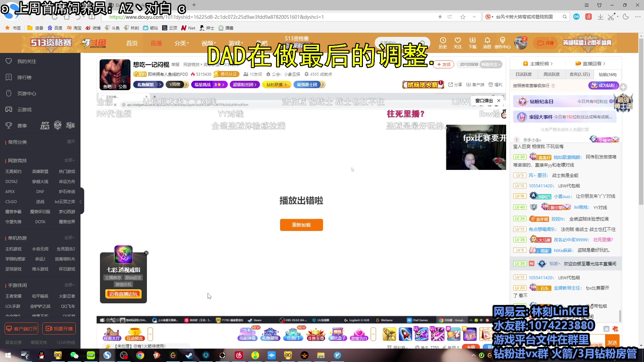Image resolution: width=644 pixels, height=362 pixels.
Task: Expand 分类 dropdown in top navigation
Action: [181, 43]
